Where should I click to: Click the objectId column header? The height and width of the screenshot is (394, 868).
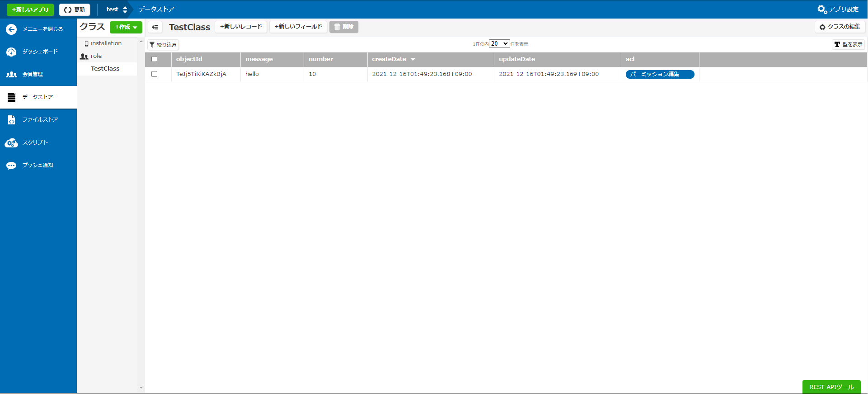coord(206,59)
